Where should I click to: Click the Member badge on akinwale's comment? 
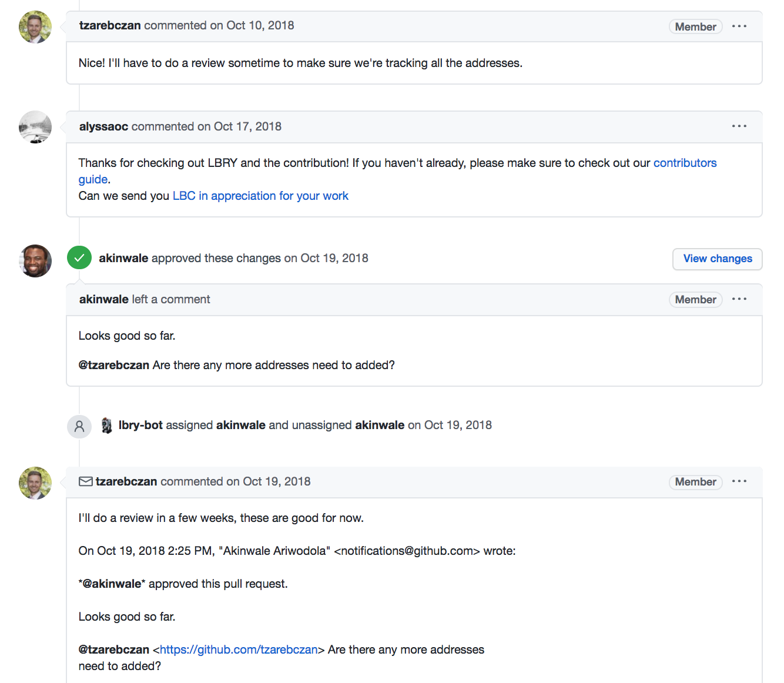[695, 299]
